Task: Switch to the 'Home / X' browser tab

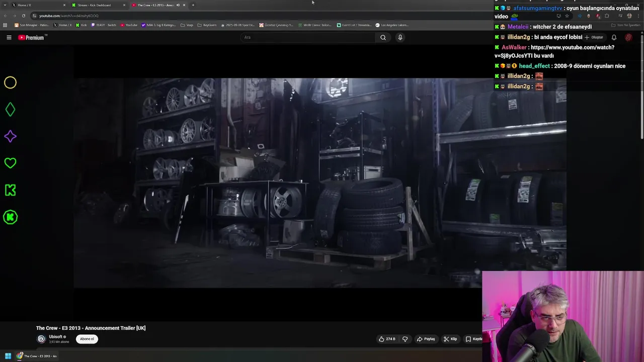Action: pos(38,5)
